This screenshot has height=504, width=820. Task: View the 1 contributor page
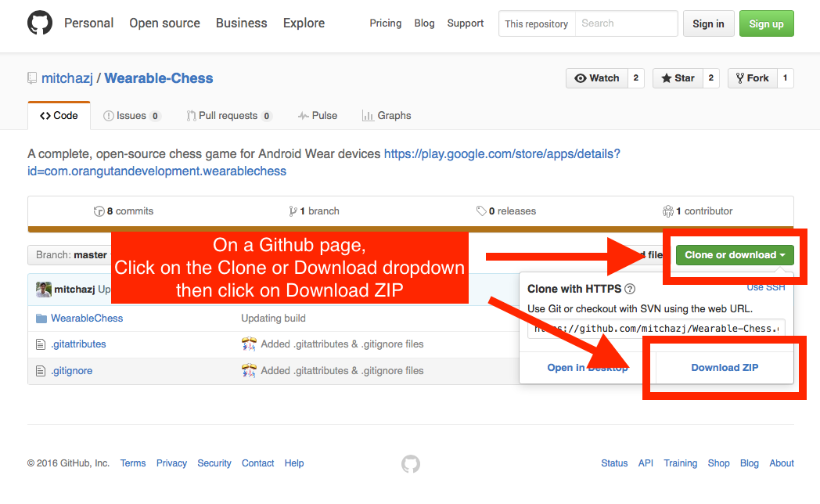pyautogui.click(x=698, y=211)
